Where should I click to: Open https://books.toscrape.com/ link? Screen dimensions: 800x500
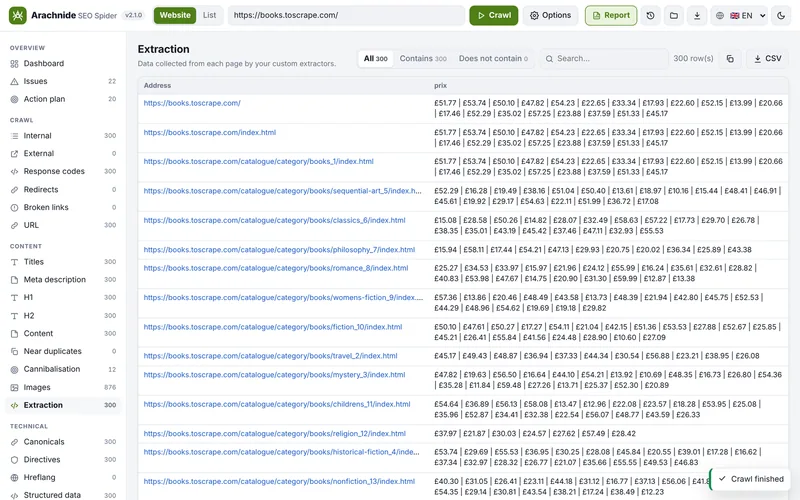point(192,103)
